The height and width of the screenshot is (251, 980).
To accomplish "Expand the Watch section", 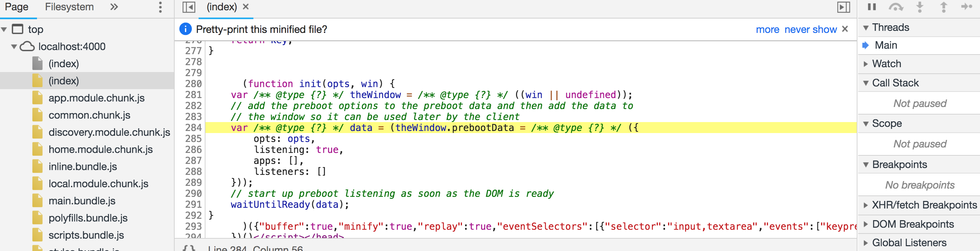I will click(x=866, y=63).
